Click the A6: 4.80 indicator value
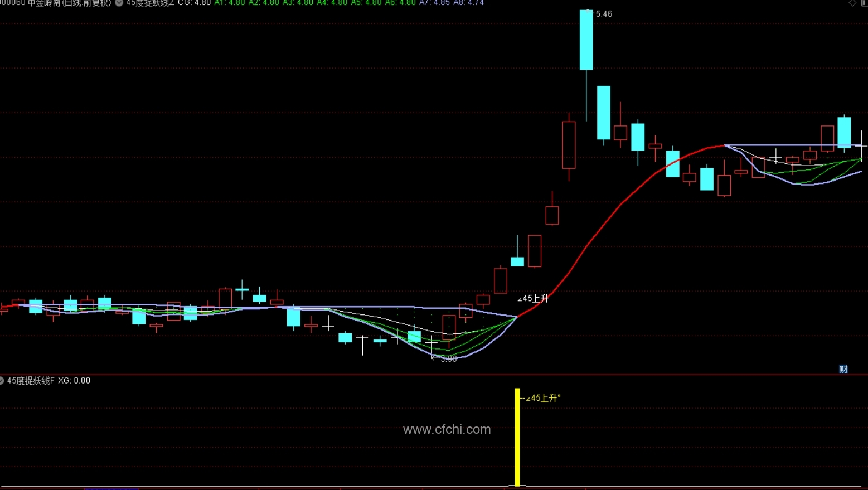Image resolution: width=868 pixels, height=490 pixels. tap(400, 3)
